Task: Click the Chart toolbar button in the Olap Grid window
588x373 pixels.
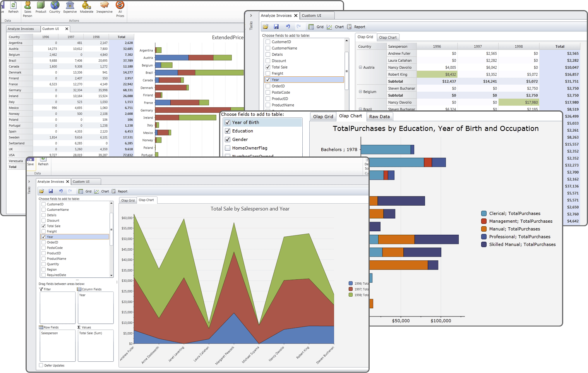Action: pos(335,27)
